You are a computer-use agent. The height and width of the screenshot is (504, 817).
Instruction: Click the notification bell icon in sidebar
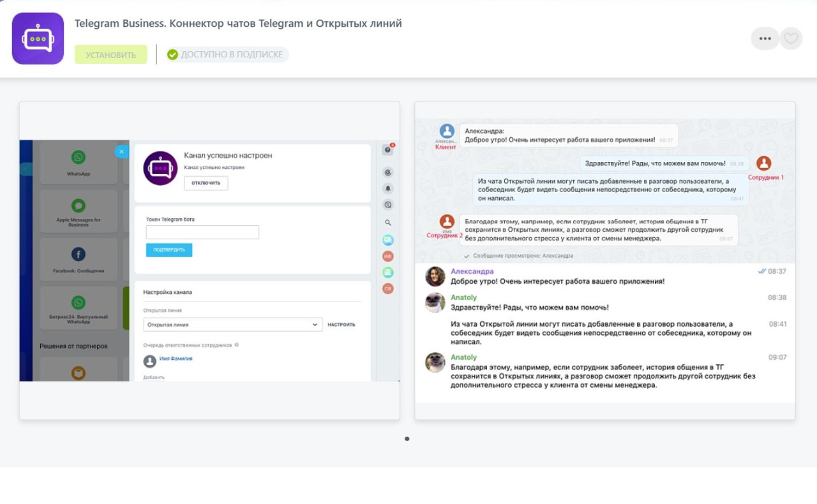(x=388, y=189)
